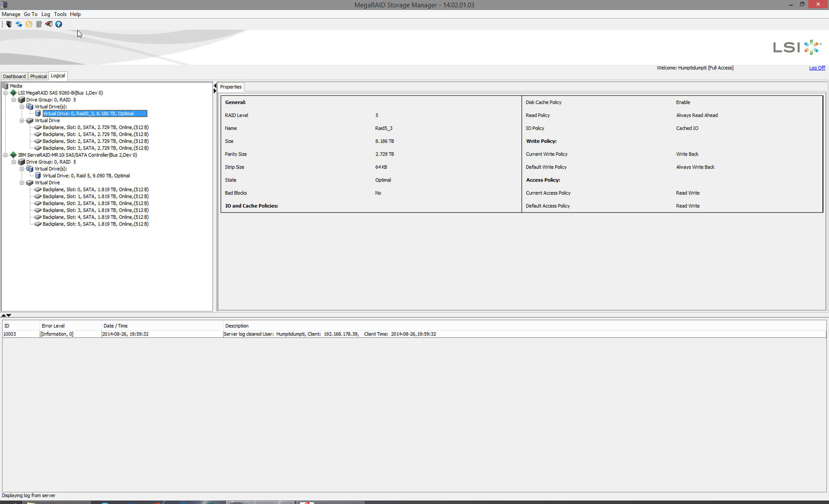This screenshot has height=504, width=829.
Task: Open the Manage menu
Action: 11,14
